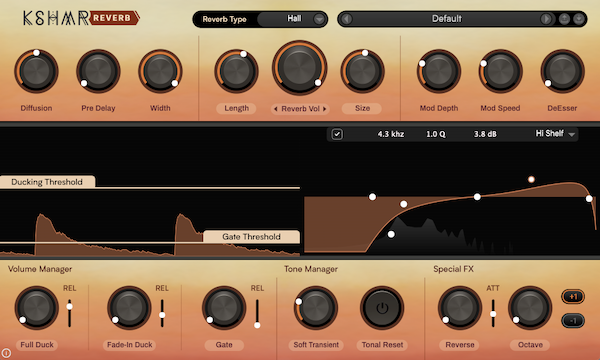Image resolution: width=600 pixels, height=360 pixels.
Task: Click the right arrow beside Reverb Vol
Action: (x=324, y=109)
